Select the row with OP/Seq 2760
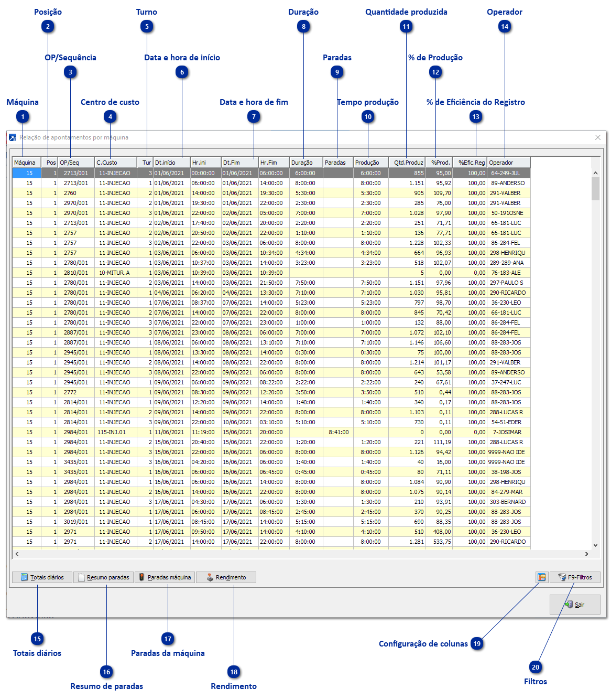This screenshot has height=700, width=611. (x=271, y=193)
